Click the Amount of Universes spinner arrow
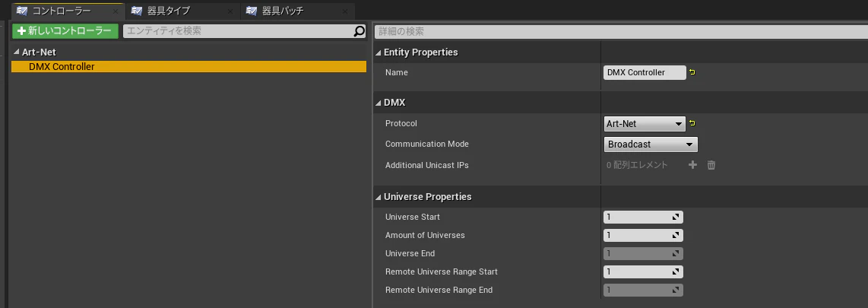This screenshot has width=868, height=308. tap(676, 236)
